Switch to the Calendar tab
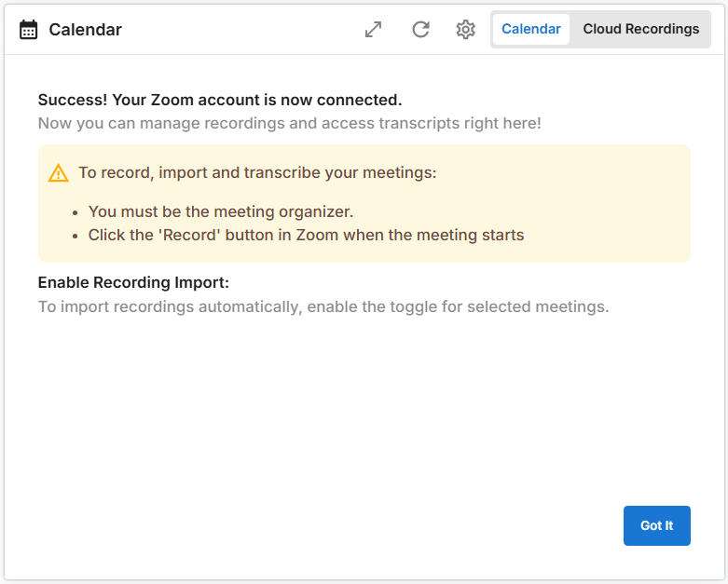Screen dimensions: 728x584 531,29
